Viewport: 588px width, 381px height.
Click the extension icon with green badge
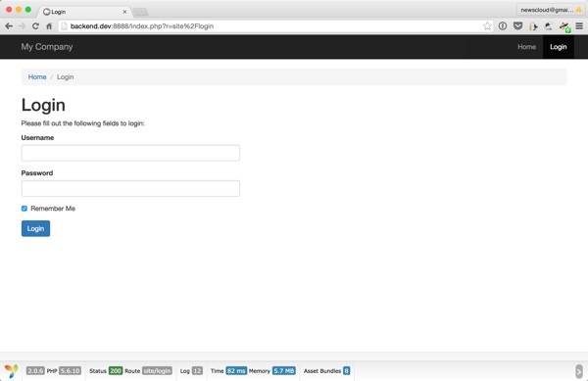pyautogui.click(x=564, y=26)
